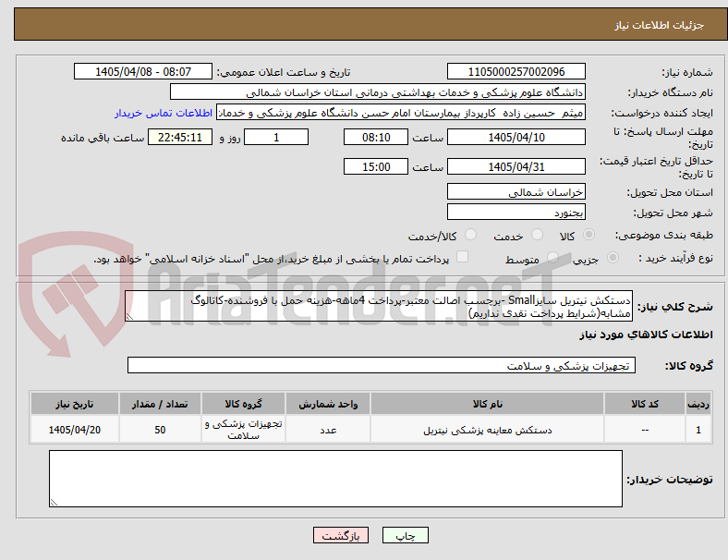Click the quantity cell showing 50
This screenshot has height=560, width=728.
[160, 430]
